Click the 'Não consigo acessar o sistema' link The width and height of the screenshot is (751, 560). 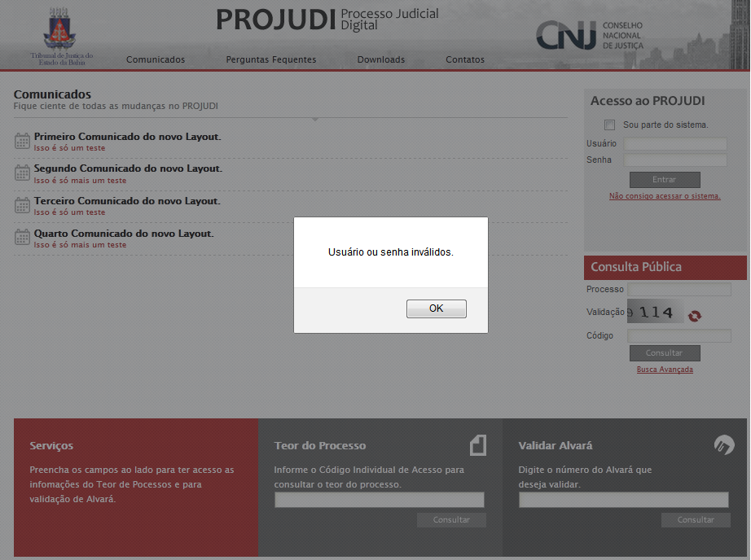(665, 196)
